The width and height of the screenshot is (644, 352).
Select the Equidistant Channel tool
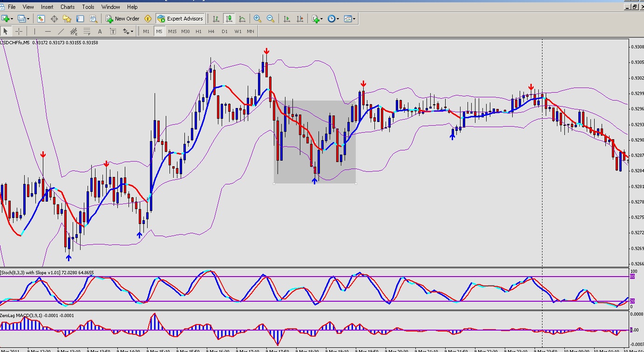74,32
